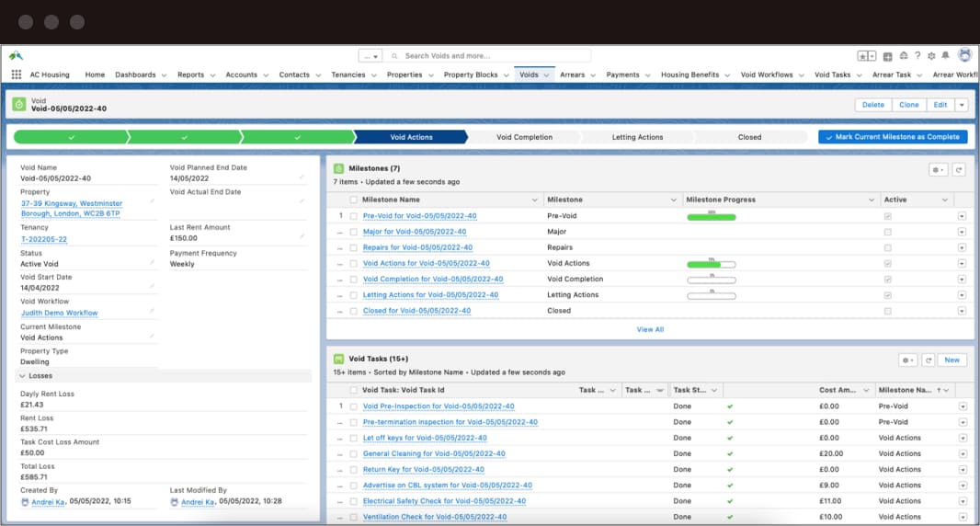980x526 pixels.
Task: Click the Void Tasks list icon
Action: 338,359
